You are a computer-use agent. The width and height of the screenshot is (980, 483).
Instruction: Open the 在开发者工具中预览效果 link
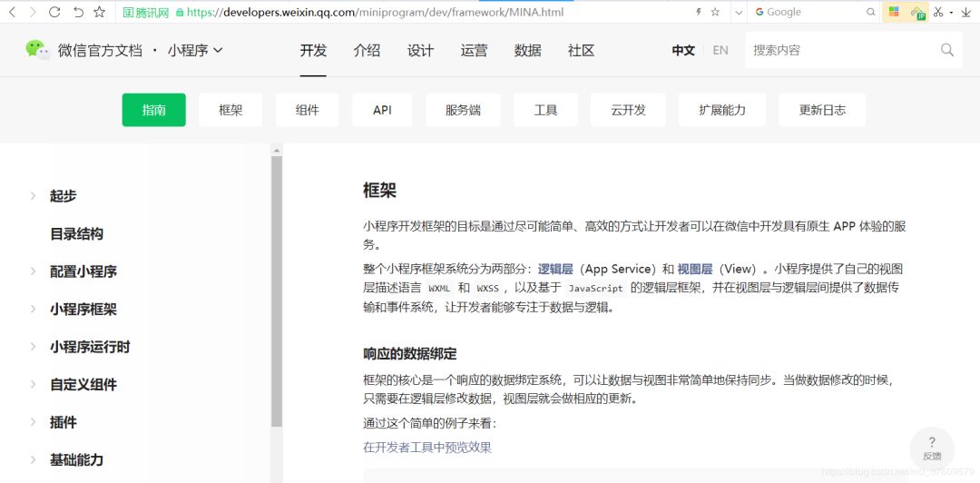pos(427,448)
